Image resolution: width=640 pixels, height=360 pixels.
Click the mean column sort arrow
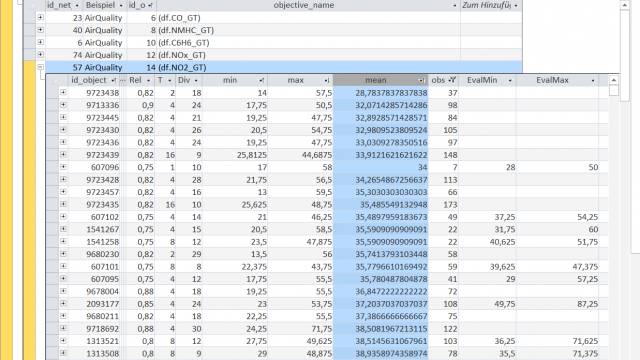pyautogui.click(x=422, y=80)
